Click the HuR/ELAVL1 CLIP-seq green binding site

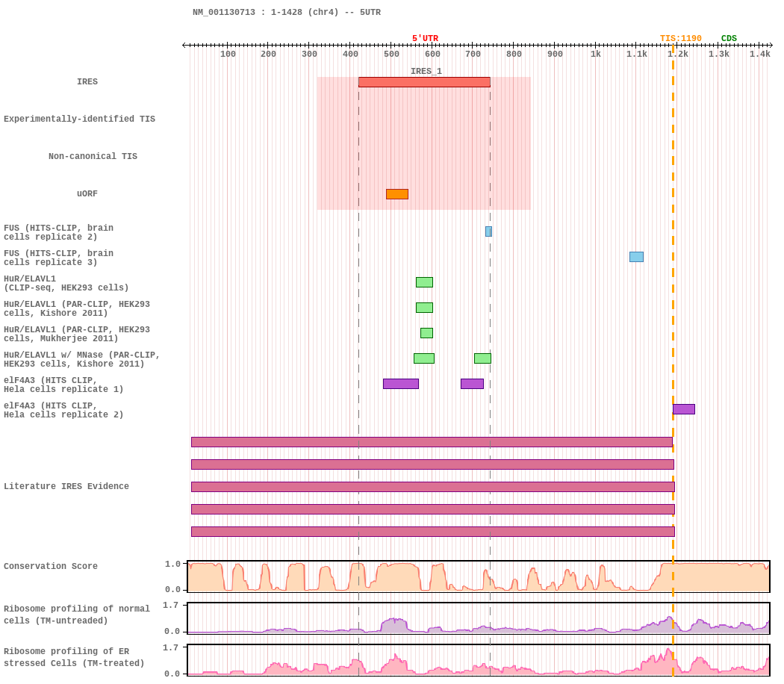click(425, 282)
